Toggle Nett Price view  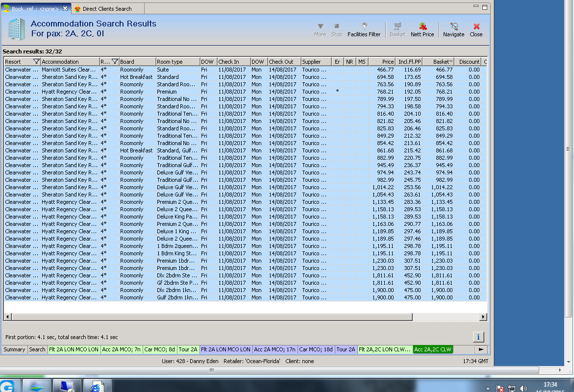(x=423, y=30)
